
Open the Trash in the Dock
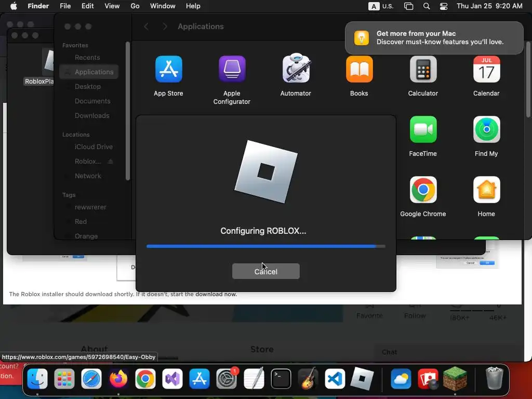pos(495,379)
